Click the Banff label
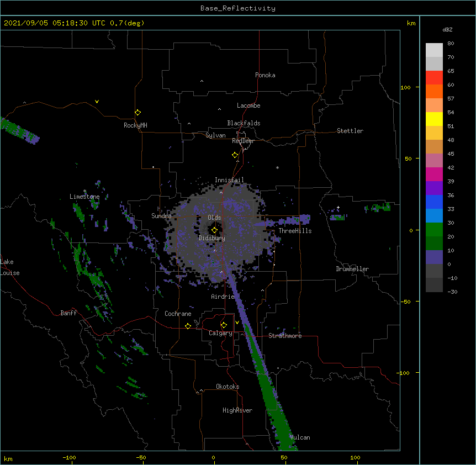 point(68,313)
